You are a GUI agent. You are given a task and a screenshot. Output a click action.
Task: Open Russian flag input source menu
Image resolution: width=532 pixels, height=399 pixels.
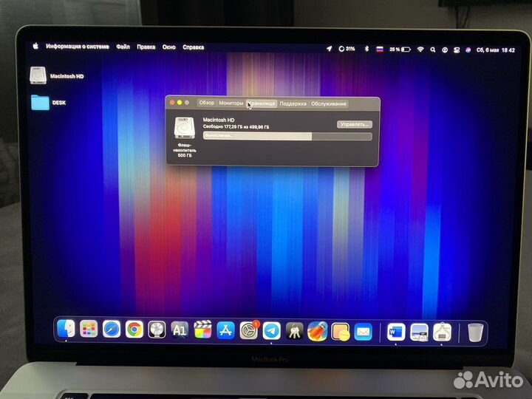(380, 50)
